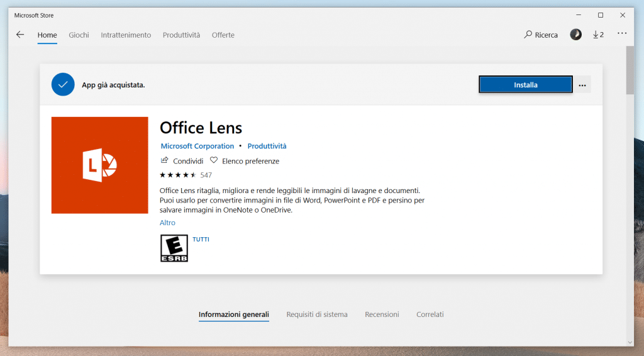The height and width of the screenshot is (356, 644).
Task: Open the Produttività category link
Action: pyautogui.click(x=267, y=146)
